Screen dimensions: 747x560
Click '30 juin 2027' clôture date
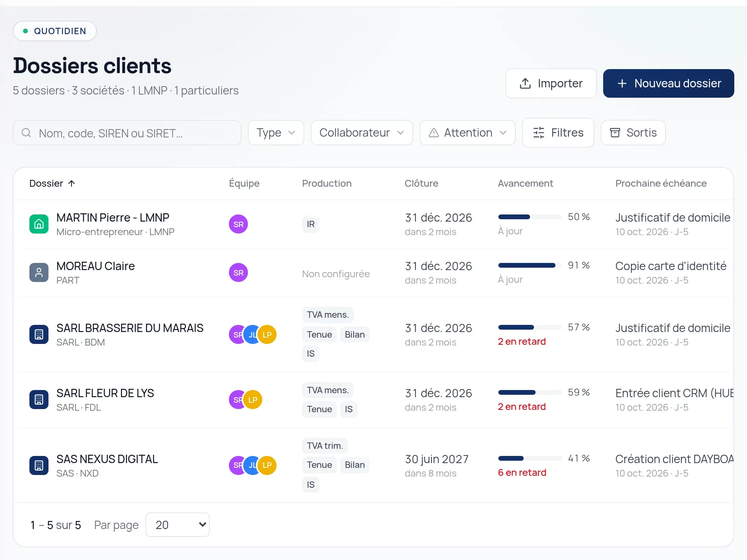[437, 459]
